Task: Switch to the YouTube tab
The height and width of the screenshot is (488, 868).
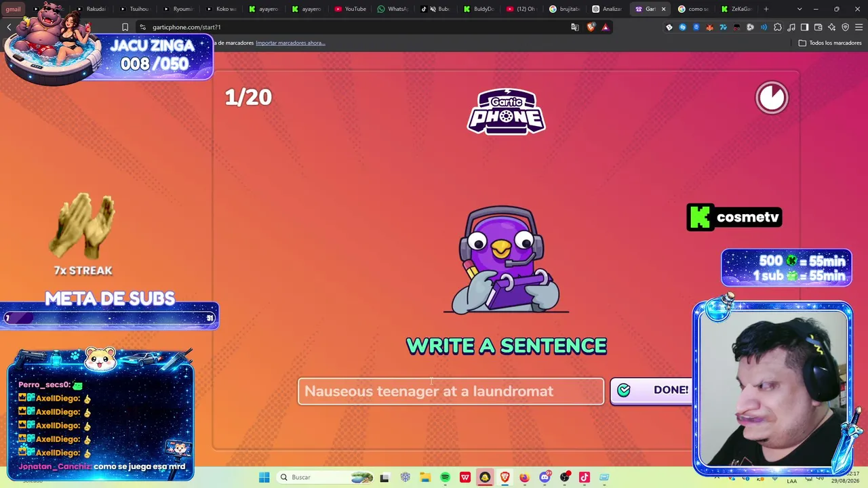Action: [x=351, y=9]
